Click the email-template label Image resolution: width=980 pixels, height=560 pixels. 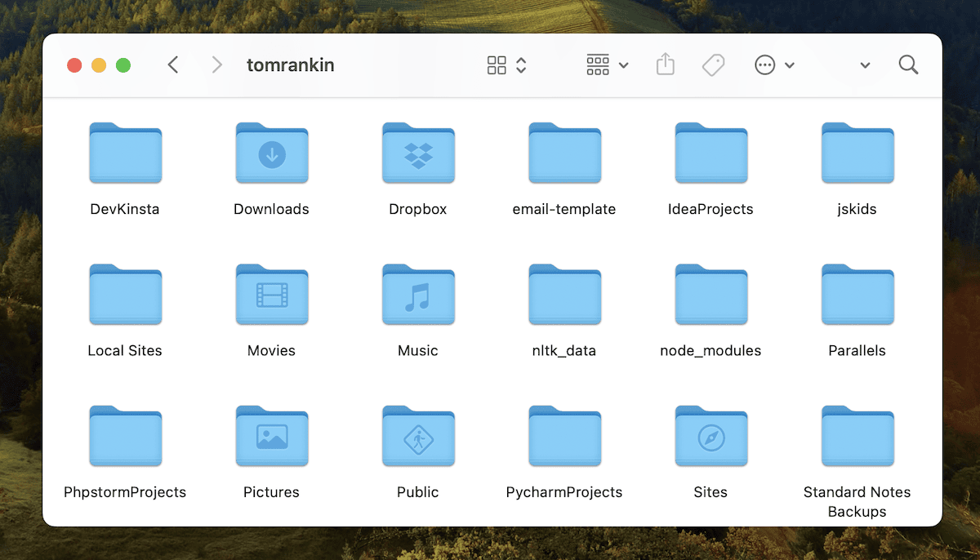click(x=564, y=209)
